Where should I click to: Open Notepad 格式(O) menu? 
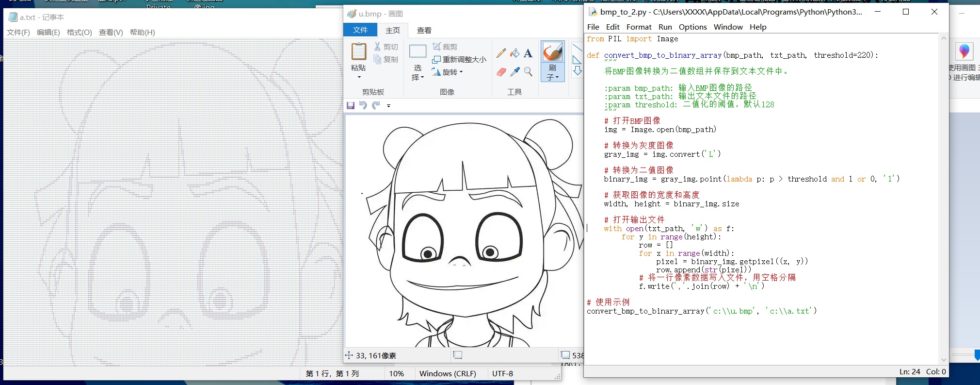point(80,33)
